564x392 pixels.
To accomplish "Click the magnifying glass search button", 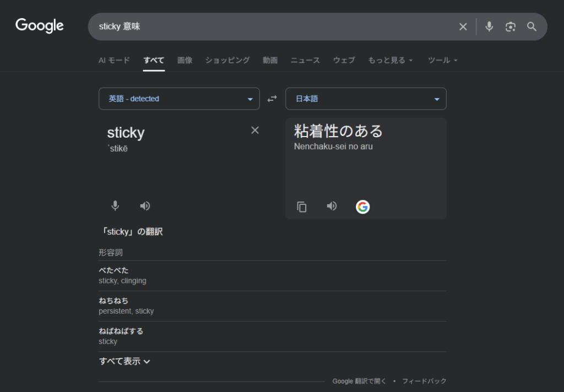I will coord(532,26).
